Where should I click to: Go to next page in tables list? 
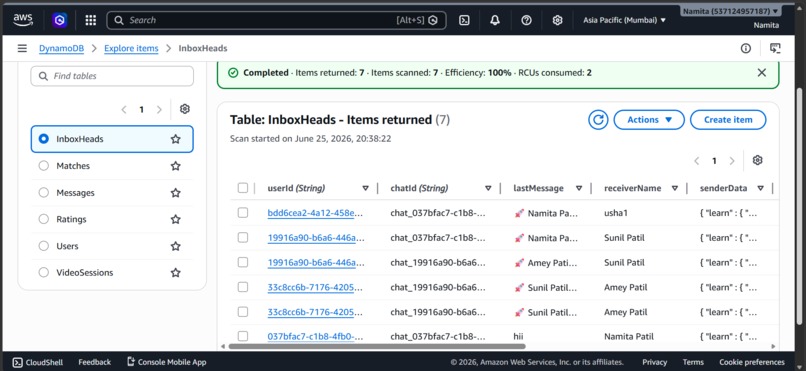coord(159,109)
